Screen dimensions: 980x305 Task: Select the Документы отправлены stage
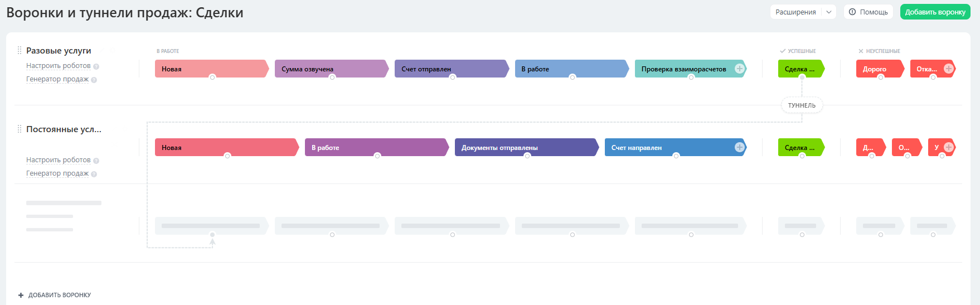[524, 147]
